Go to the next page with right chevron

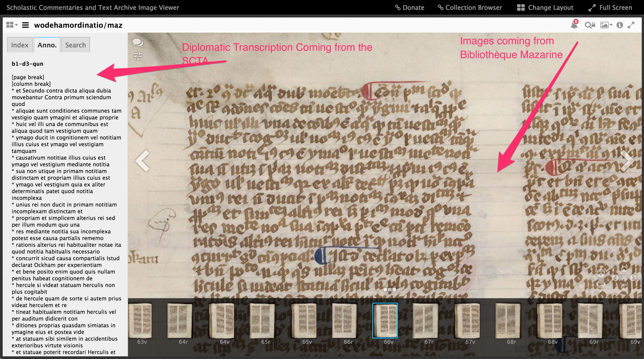pyautogui.click(x=627, y=161)
